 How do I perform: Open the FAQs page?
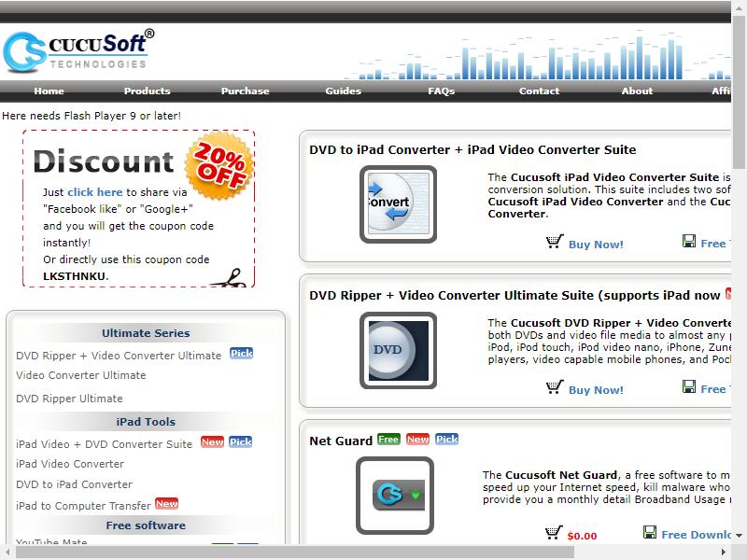point(441,91)
